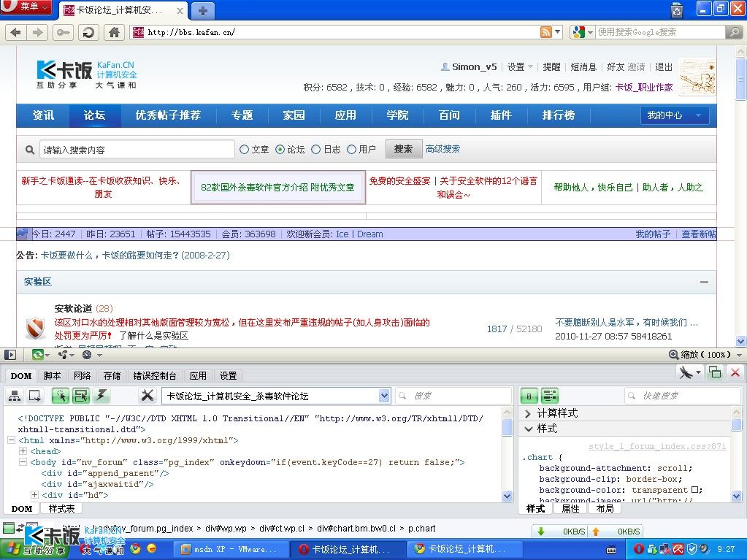The height and width of the screenshot is (560, 747).
Task: Open the 高级搜索 link
Action: tap(443, 149)
